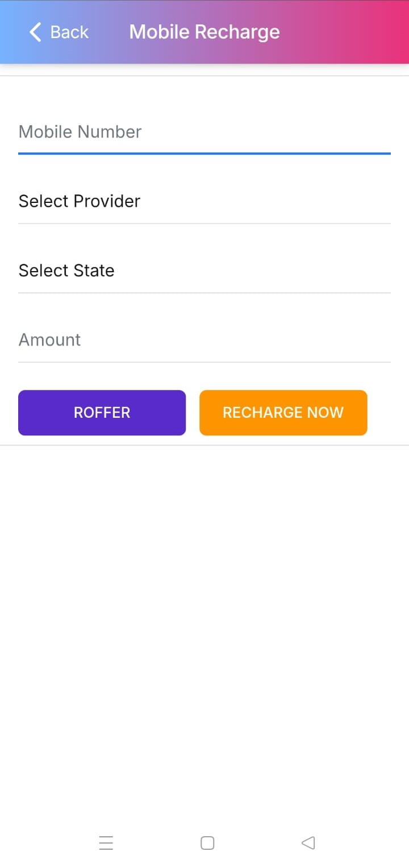Pick a region via Select State

click(204, 271)
